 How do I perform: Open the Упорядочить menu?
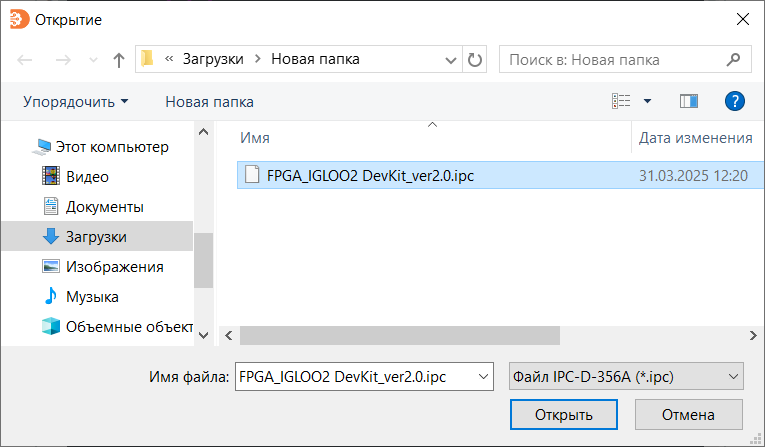point(76,102)
